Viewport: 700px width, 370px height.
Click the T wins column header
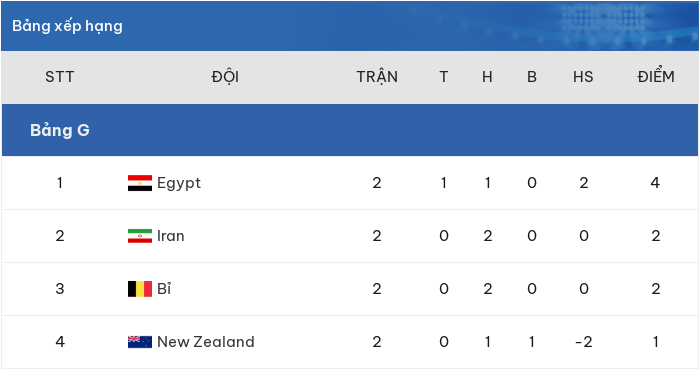(444, 77)
